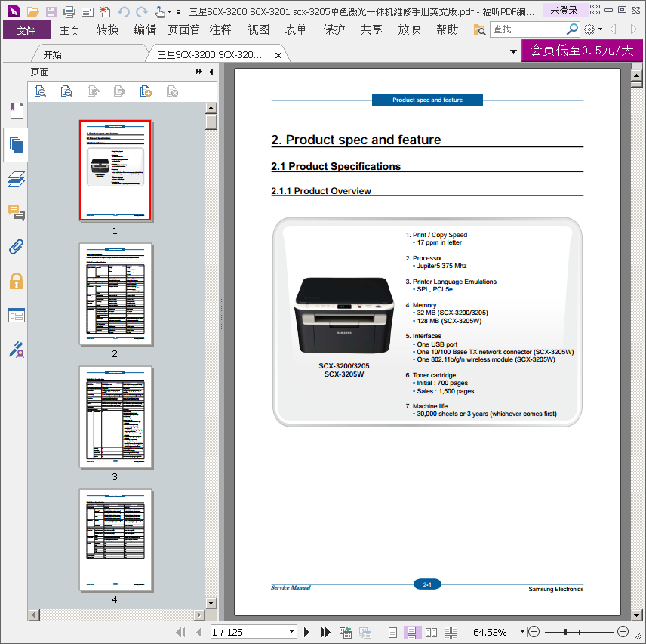Toggle full screen ribbon mode icon in title bar
The width and height of the screenshot is (646, 644).
595,10
